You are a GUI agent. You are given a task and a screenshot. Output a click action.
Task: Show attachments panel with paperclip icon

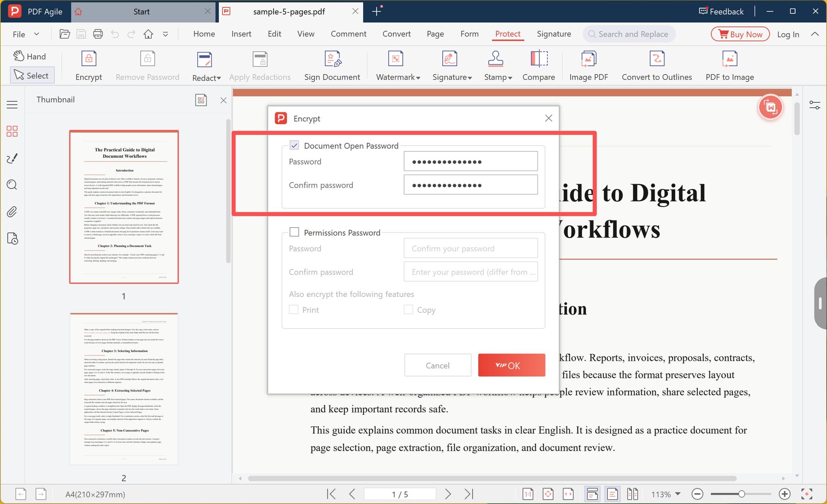pos(12,212)
